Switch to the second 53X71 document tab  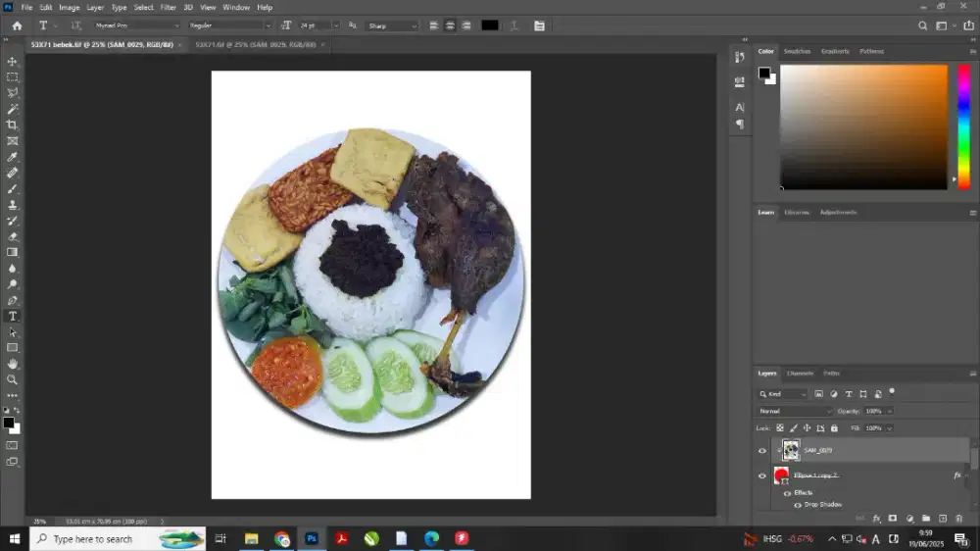(255, 44)
